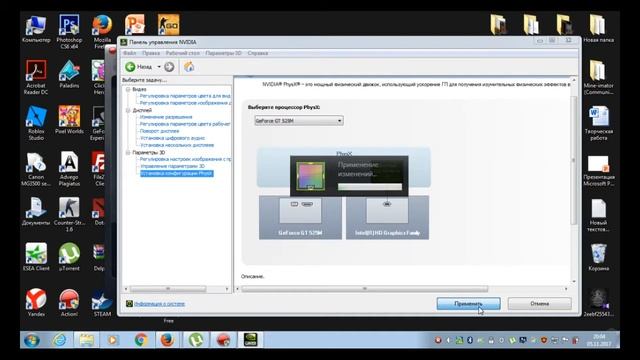Open the Advego Plagiatus desktop icon

click(x=69, y=169)
